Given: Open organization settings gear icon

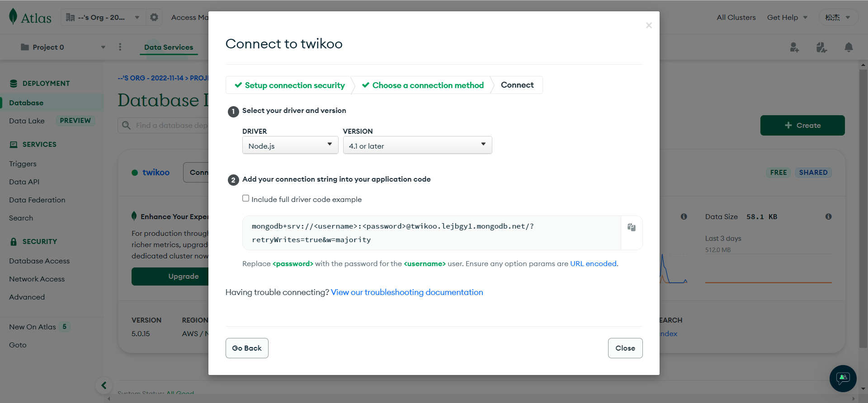Looking at the screenshot, I should (154, 17).
